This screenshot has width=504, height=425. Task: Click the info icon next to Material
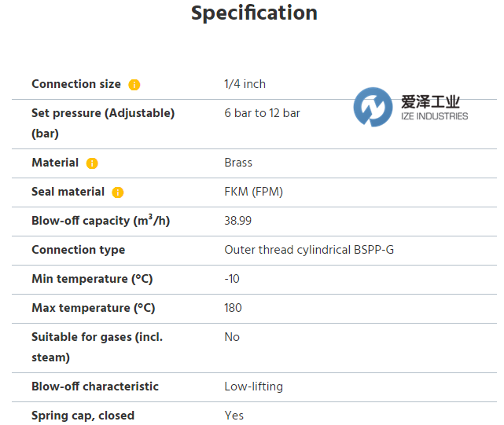coord(92,163)
